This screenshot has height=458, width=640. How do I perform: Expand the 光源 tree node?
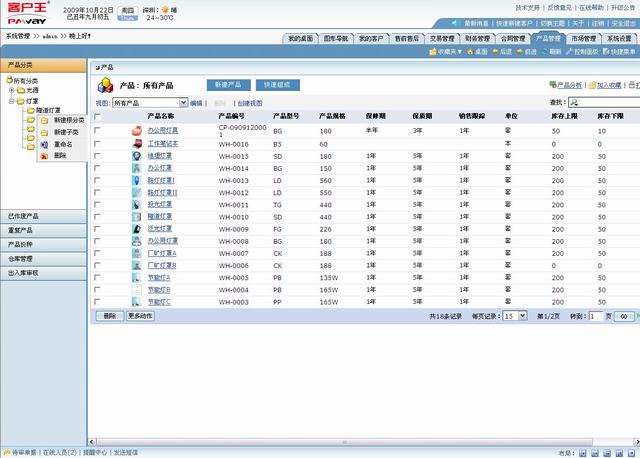pyautogui.click(x=11, y=89)
